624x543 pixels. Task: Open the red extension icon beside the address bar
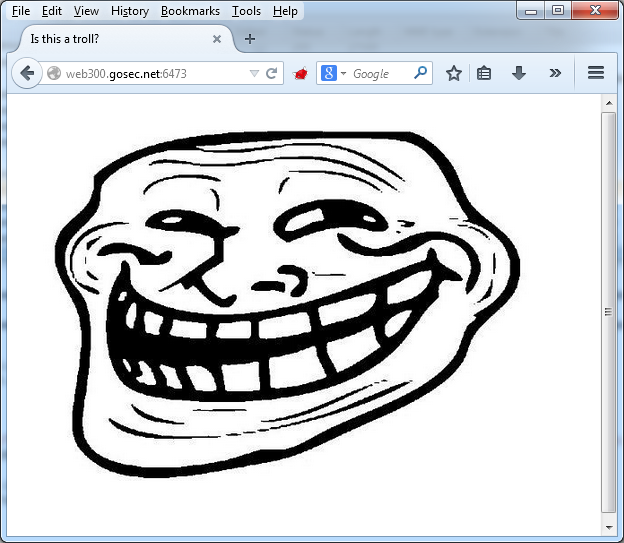pyautogui.click(x=300, y=74)
